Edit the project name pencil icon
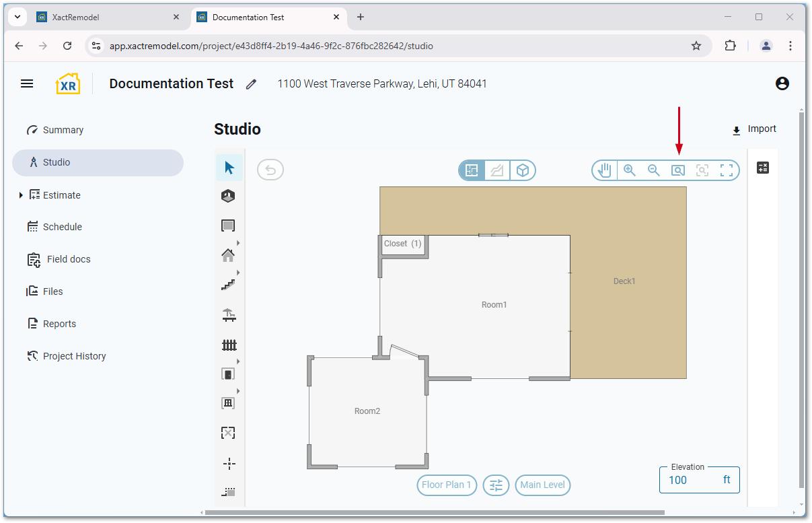This screenshot has width=812, height=523. pos(251,84)
